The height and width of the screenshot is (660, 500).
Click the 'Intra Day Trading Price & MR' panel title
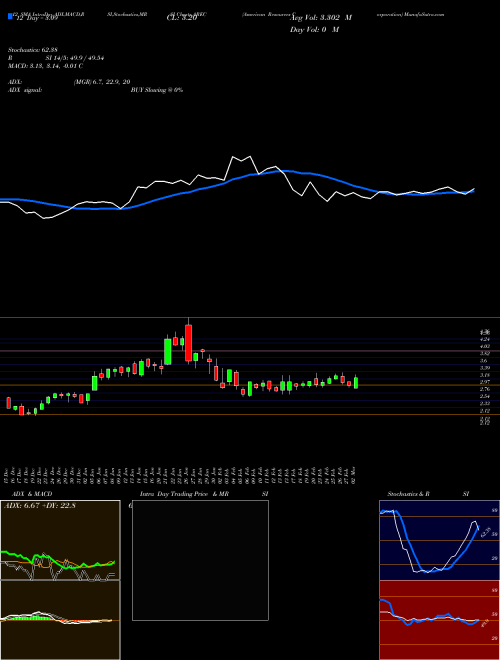pyautogui.click(x=185, y=494)
